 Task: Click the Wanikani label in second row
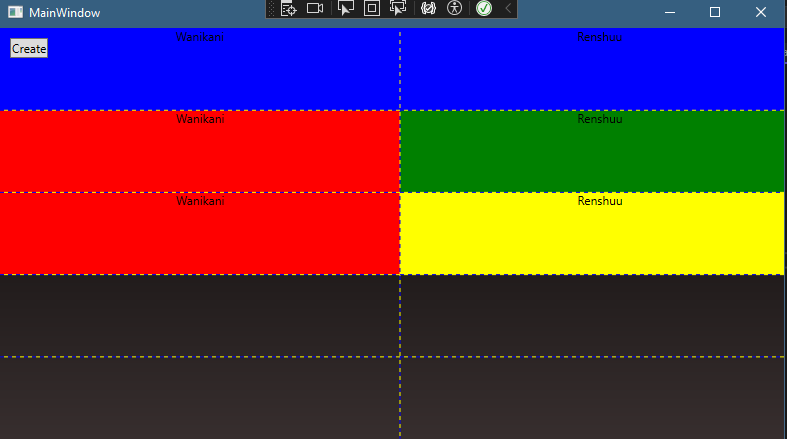click(200, 119)
